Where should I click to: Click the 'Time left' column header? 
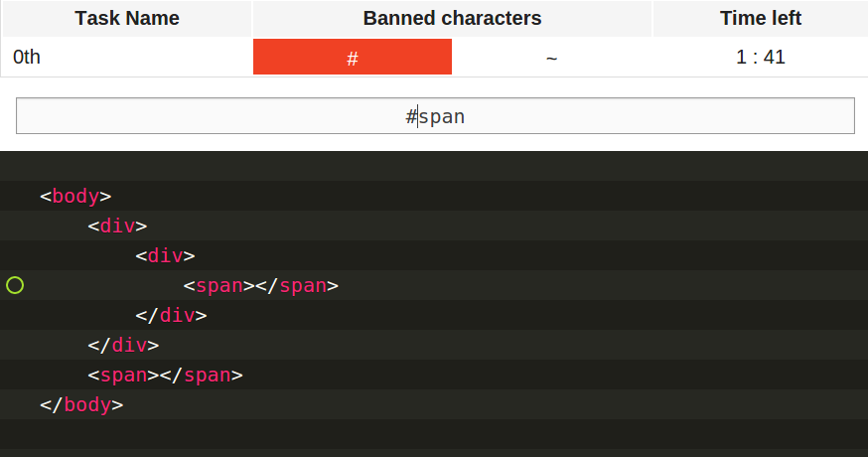pos(760,19)
